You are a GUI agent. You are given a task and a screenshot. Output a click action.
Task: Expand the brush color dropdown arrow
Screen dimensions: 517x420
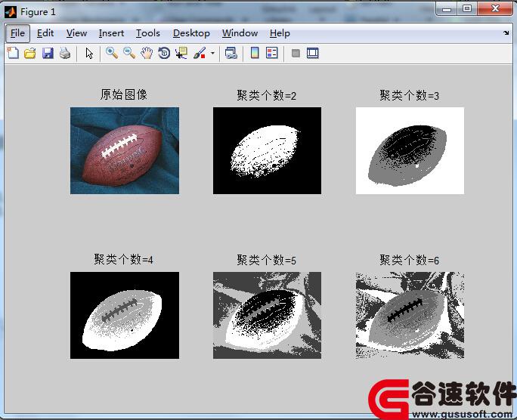click(x=212, y=53)
